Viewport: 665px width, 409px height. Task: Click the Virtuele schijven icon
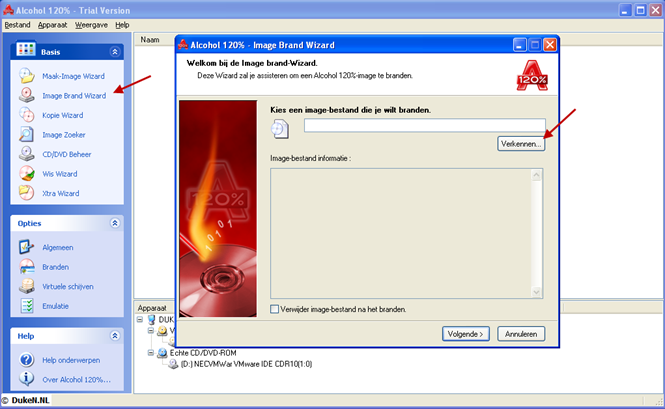coord(27,286)
